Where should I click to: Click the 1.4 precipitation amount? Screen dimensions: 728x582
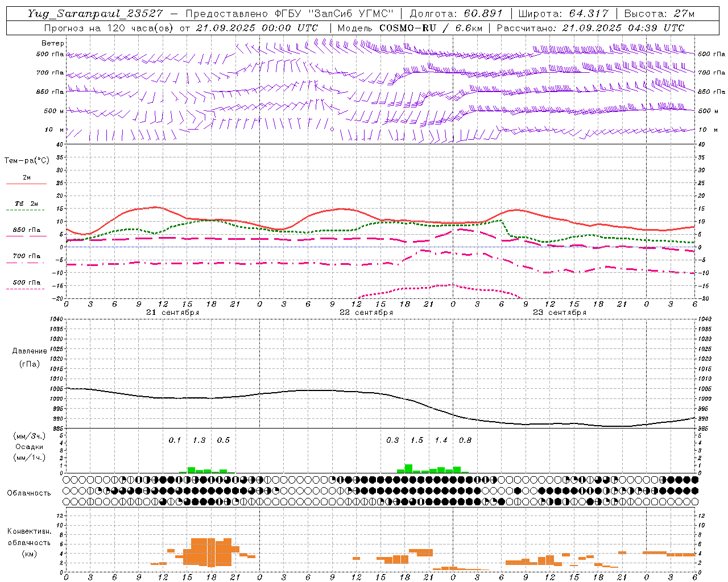click(441, 440)
